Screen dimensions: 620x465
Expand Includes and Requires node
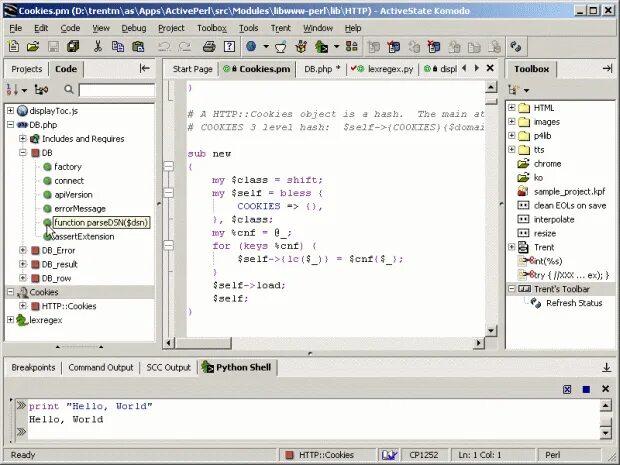click(23, 138)
